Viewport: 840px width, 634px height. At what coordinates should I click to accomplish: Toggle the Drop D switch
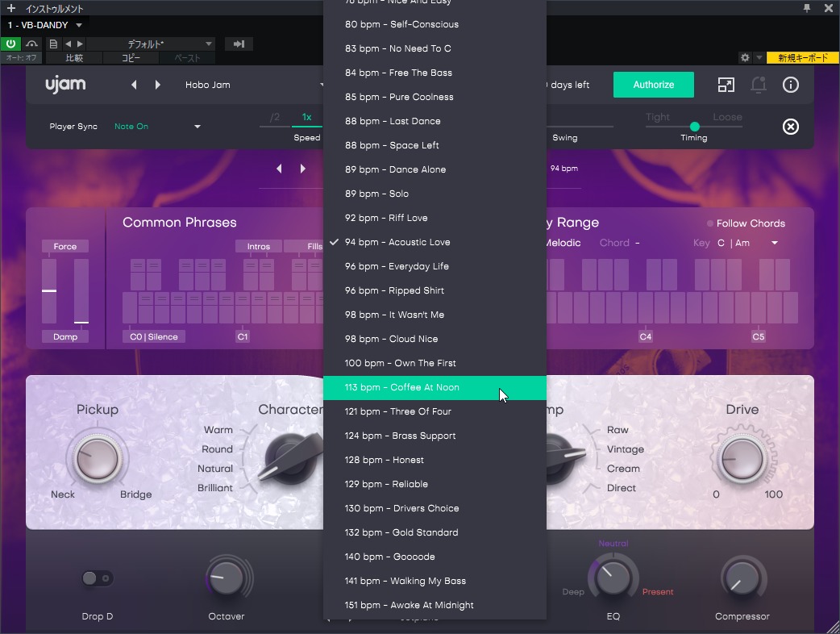click(x=98, y=578)
